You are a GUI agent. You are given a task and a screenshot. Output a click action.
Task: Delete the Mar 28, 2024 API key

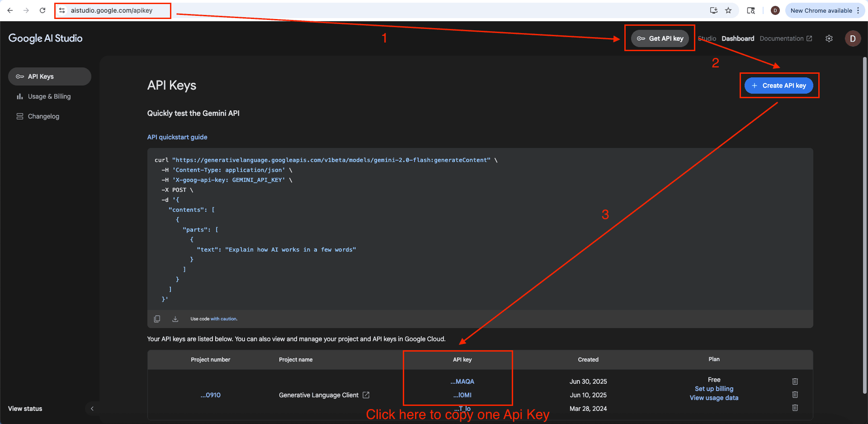795,408
